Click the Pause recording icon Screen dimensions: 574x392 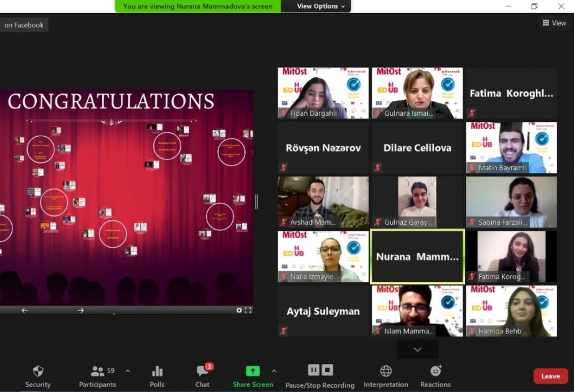click(313, 370)
